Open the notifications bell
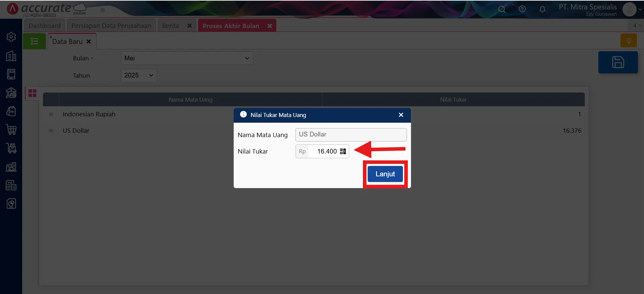 [x=542, y=9]
